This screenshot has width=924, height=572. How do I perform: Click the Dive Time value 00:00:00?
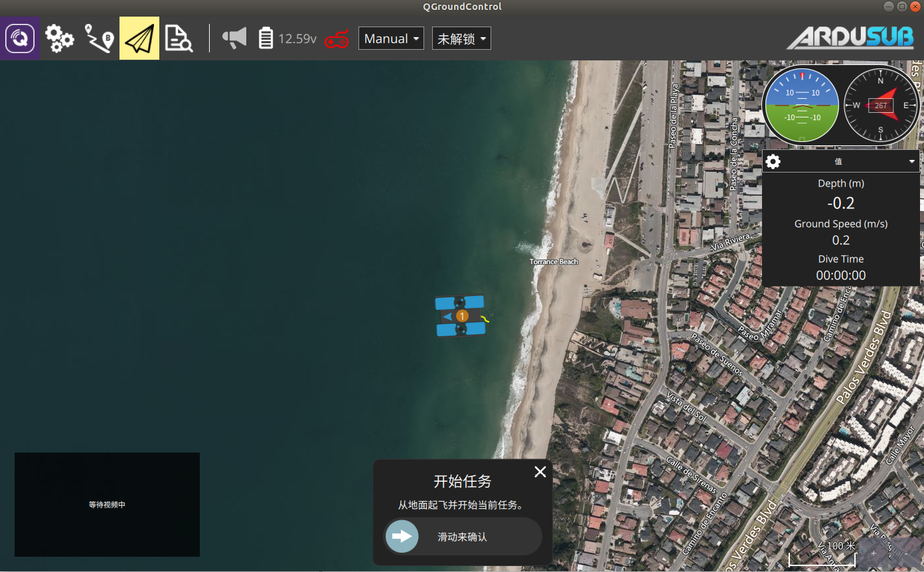tap(841, 275)
